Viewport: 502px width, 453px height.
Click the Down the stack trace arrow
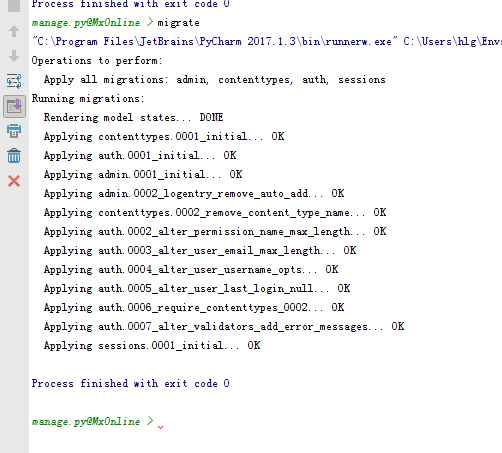point(14,56)
